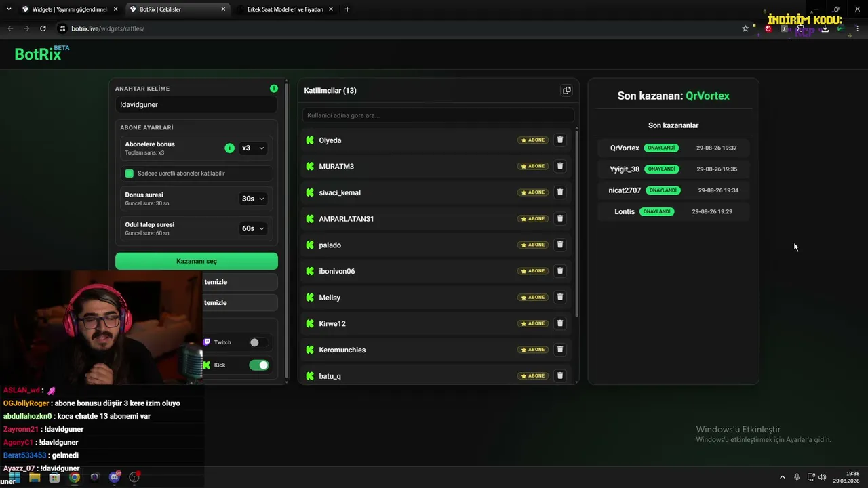Click the keyword field containing !davidguner

pyautogui.click(x=196, y=105)
